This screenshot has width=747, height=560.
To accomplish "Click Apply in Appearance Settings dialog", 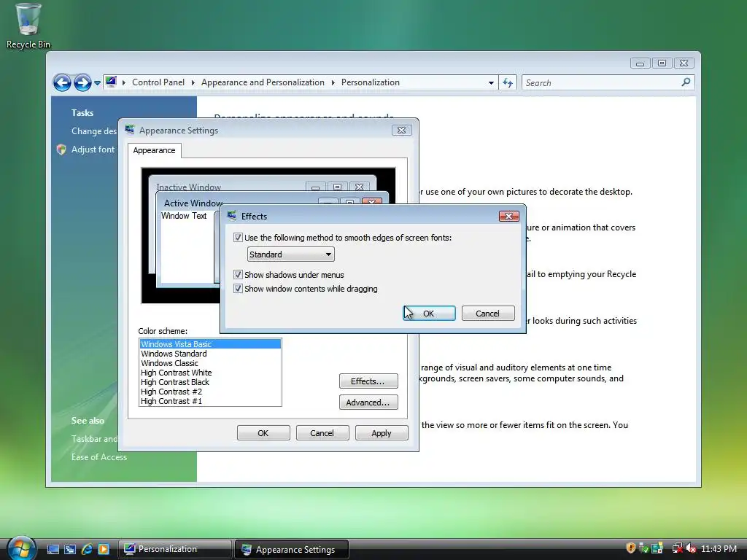I will [x=382, y=433].
